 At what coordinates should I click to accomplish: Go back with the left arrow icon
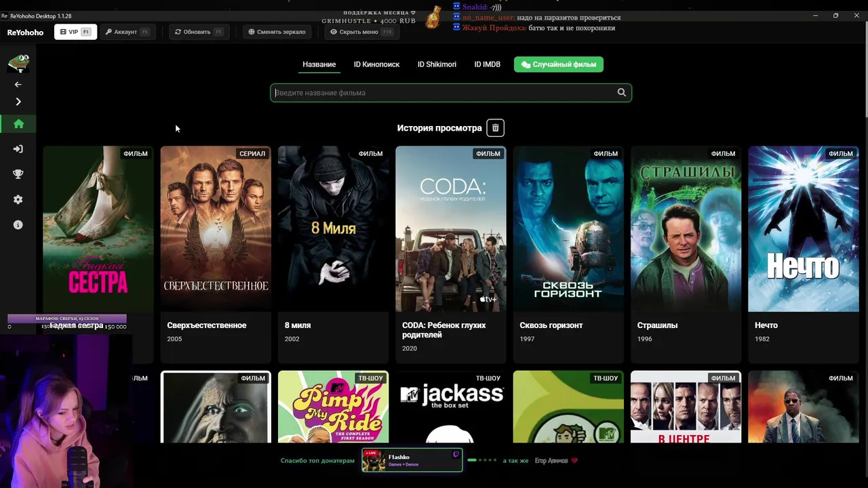click(18, 85)
